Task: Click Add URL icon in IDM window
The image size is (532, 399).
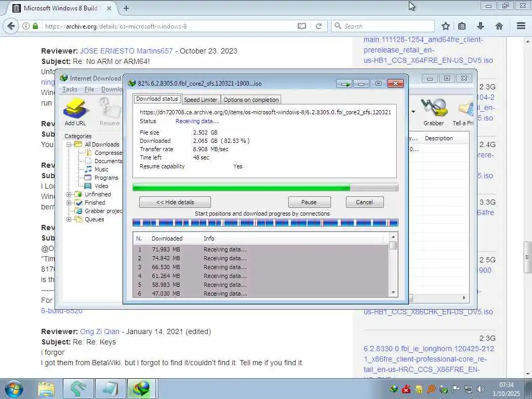Action: tap(75, 112)
